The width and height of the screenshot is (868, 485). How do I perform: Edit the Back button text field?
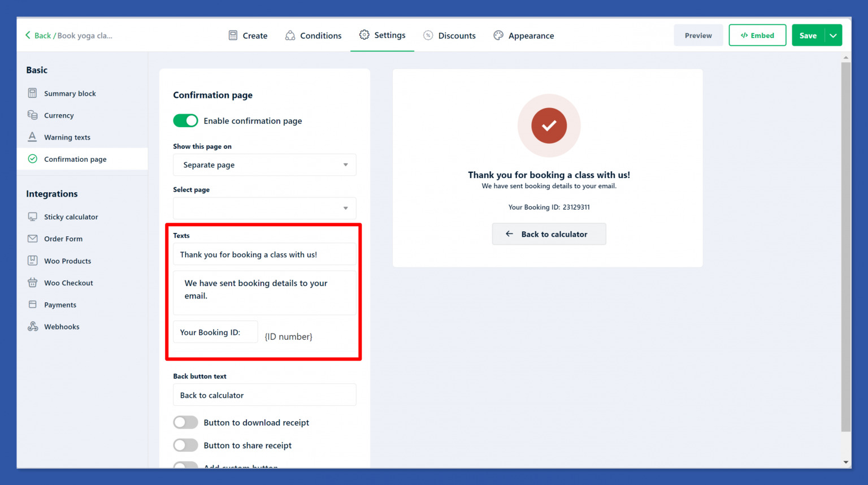264,395
